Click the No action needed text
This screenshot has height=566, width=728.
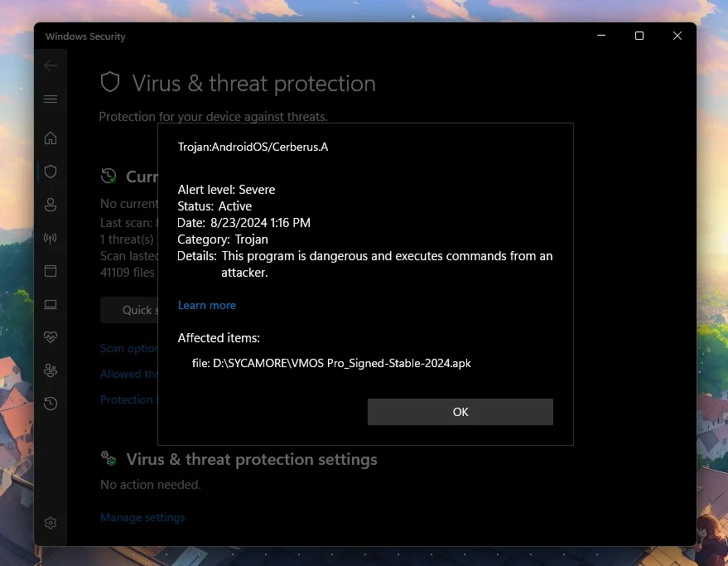tap(151, 485)
